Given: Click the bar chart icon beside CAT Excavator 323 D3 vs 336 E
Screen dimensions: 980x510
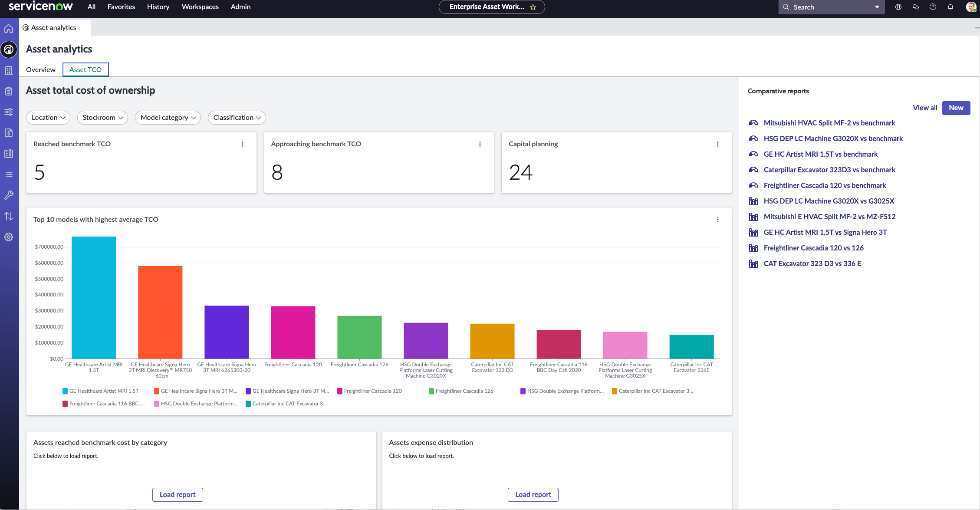Looking at the screenshot, I should 753,264.
